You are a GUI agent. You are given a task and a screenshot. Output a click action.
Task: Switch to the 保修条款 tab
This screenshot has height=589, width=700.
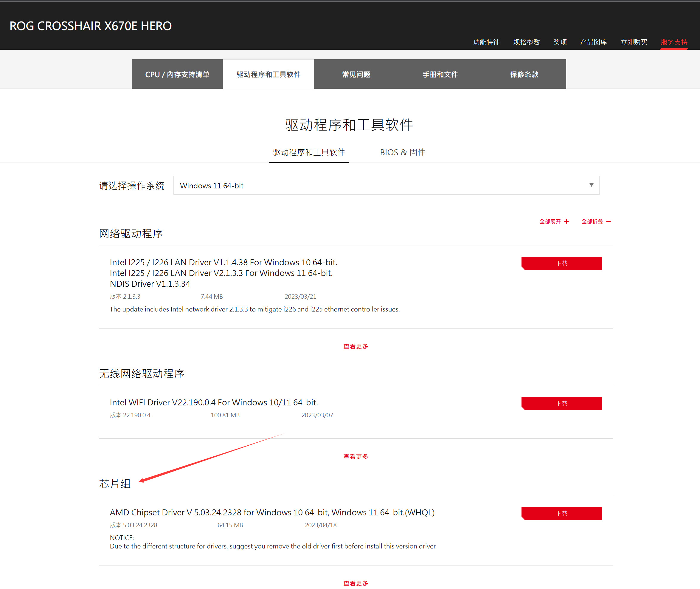coord(524,74)
